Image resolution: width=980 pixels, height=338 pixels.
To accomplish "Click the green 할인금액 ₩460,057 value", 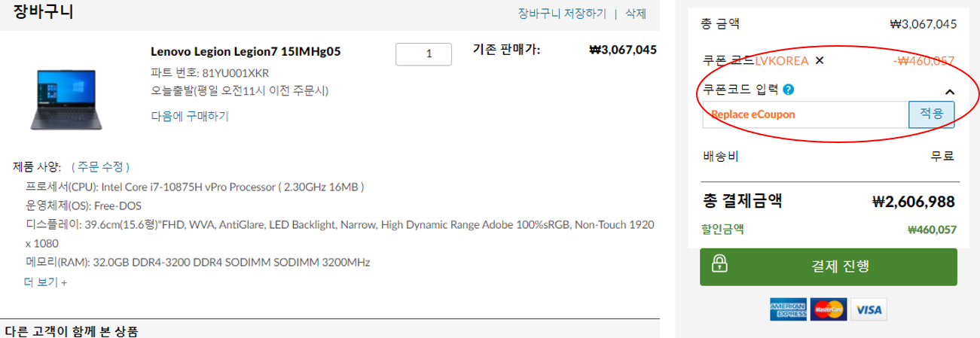I will [932, 230].
